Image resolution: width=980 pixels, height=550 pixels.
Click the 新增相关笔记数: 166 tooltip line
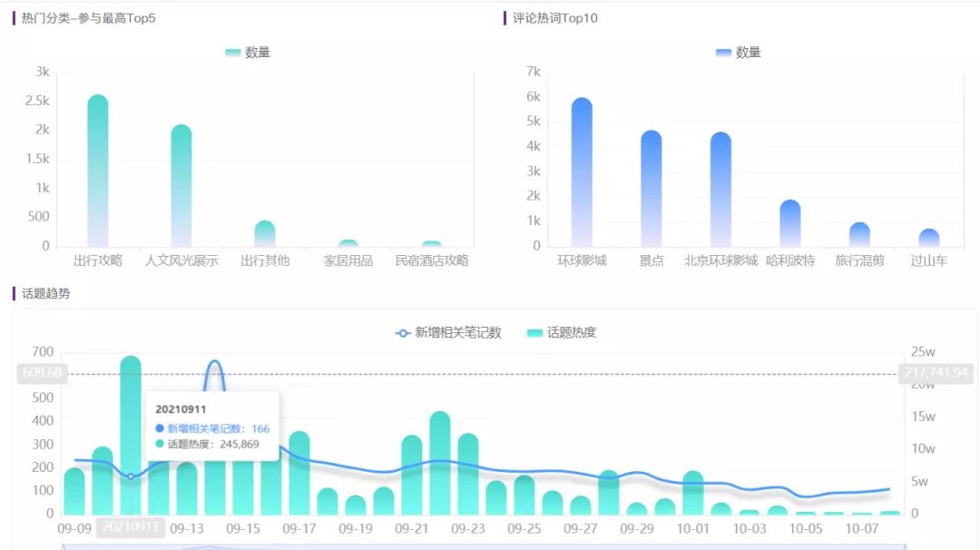click(x=212, y=428)
